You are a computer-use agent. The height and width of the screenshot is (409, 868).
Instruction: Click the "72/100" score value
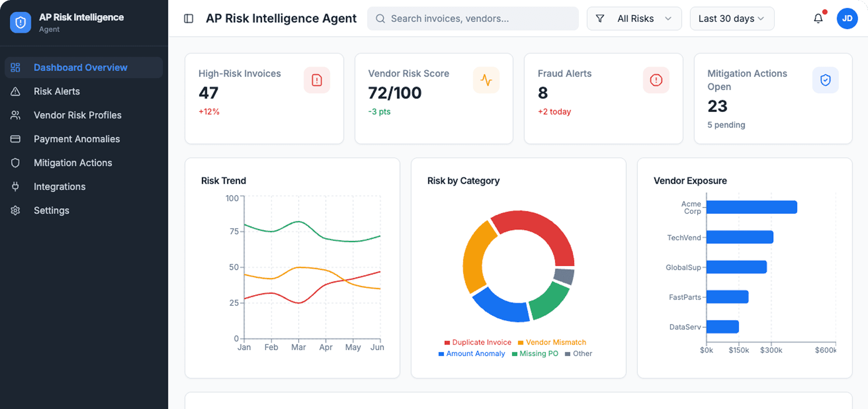pos(395,93)
